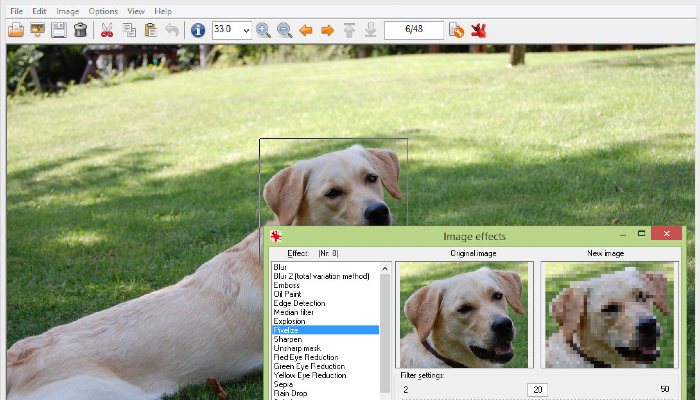The width and height of the screenshot is (700, 400).
Task: Minimize the Image effects dialog
Action: (x=623, y=234)
